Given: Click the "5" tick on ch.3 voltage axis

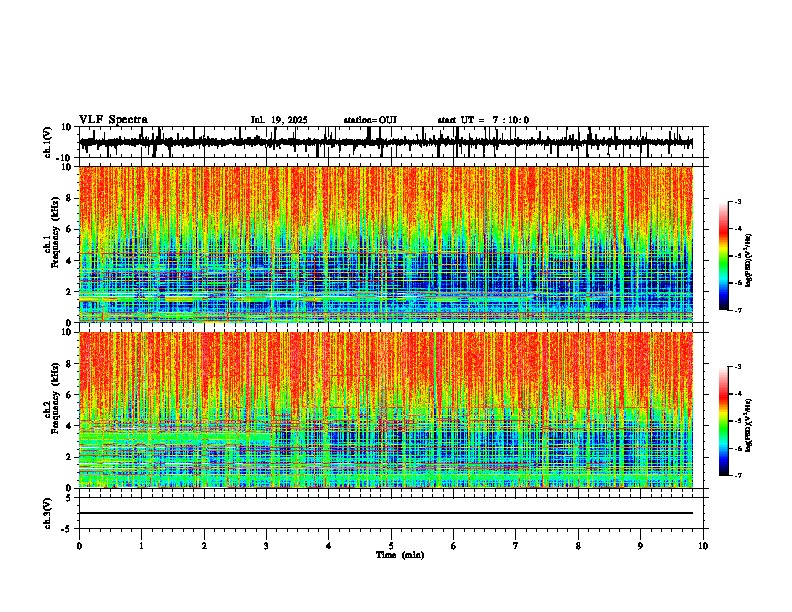Looking at the screenshot, I should [69, 497].
